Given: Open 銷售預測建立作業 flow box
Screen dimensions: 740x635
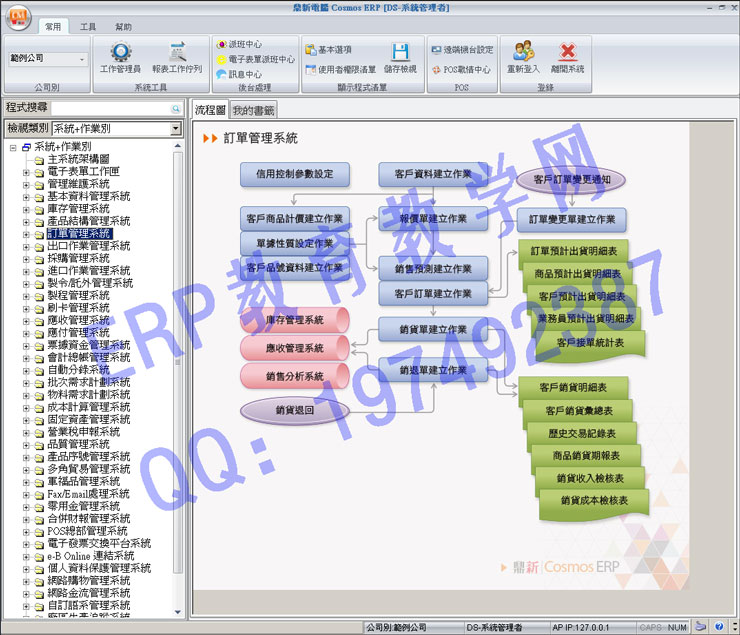Looking at the screenshot, I should click(433, 269).
